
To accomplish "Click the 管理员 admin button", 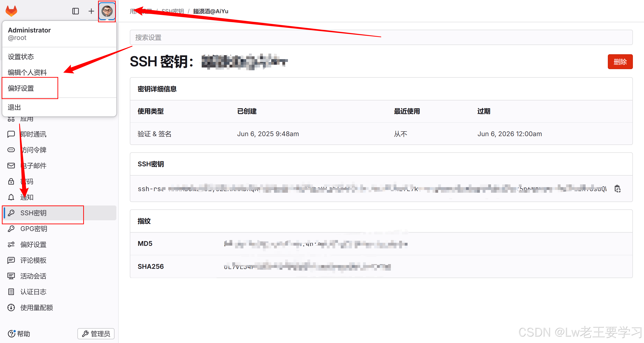I will 96,333.
